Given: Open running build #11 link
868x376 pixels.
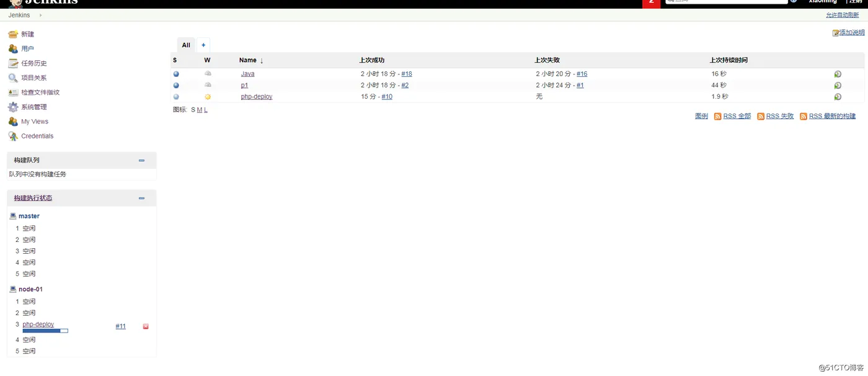Looking at the screenshot, I should [120, 326].
